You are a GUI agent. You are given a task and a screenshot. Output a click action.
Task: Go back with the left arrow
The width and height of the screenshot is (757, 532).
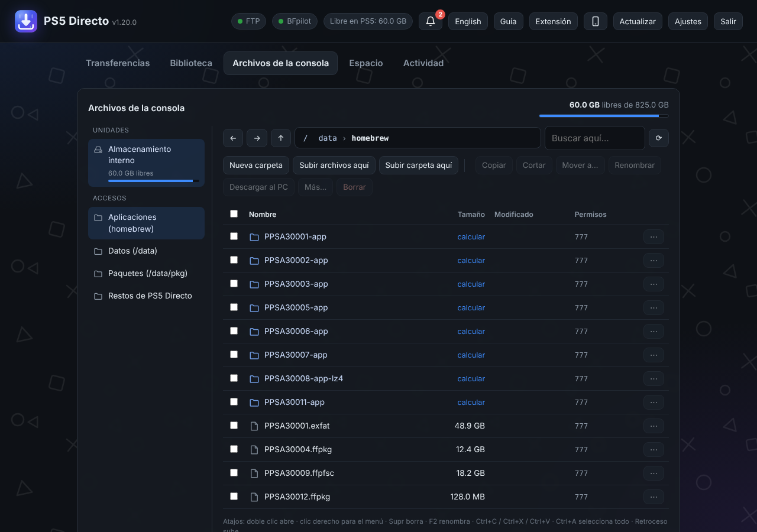coord(233,138)
